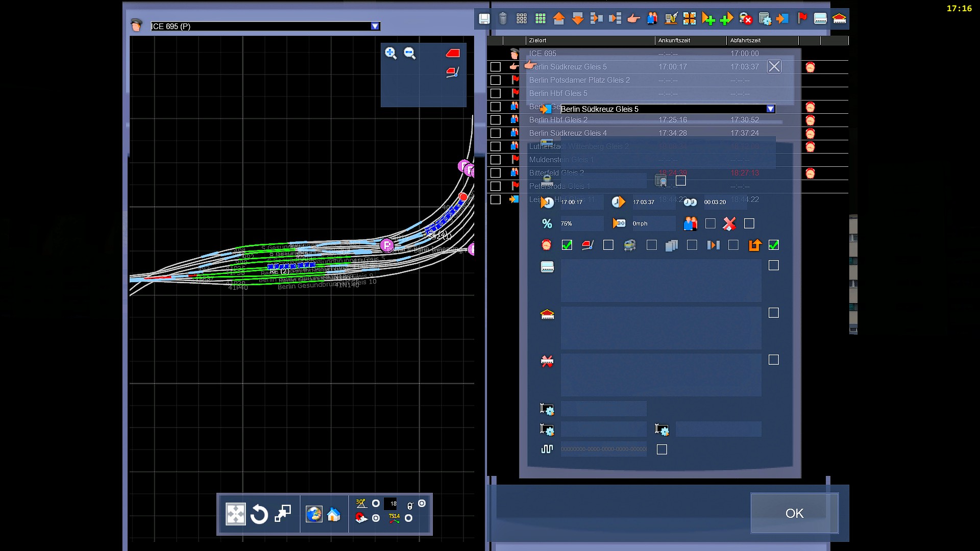Click the save floppy disk icon

484,19
